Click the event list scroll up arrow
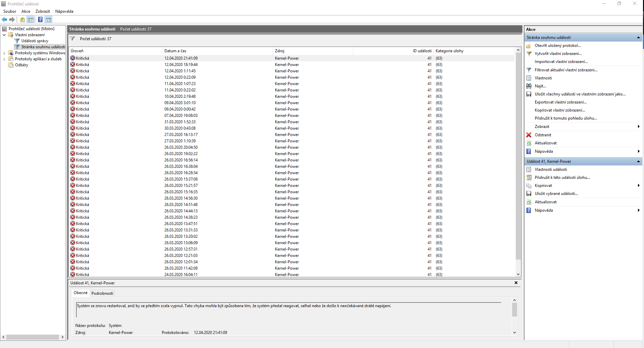This screenshot has width=644, height=348. (x=518, y=50)
